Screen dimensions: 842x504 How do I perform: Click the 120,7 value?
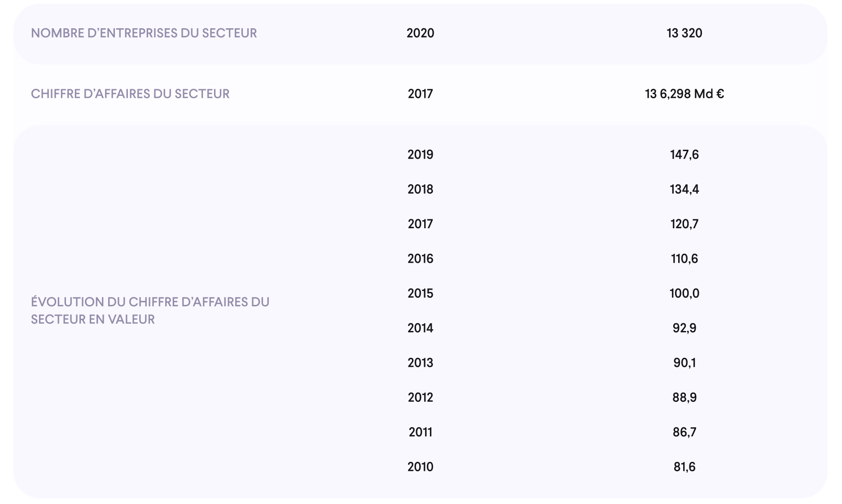coord(684,224)
